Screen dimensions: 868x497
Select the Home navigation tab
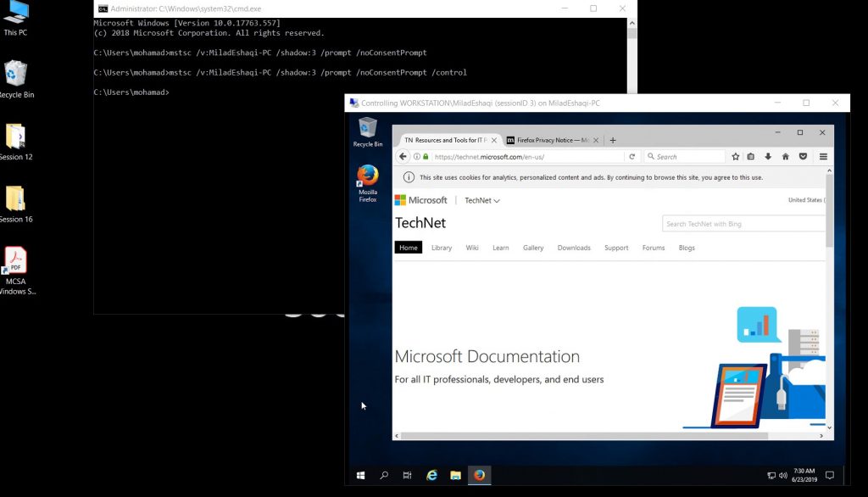pyautogui.click(x=409, y=248)
